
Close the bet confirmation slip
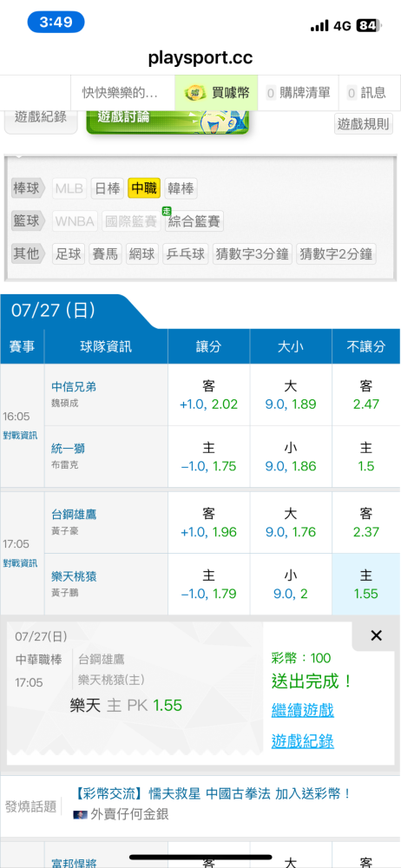pos(376,635)
